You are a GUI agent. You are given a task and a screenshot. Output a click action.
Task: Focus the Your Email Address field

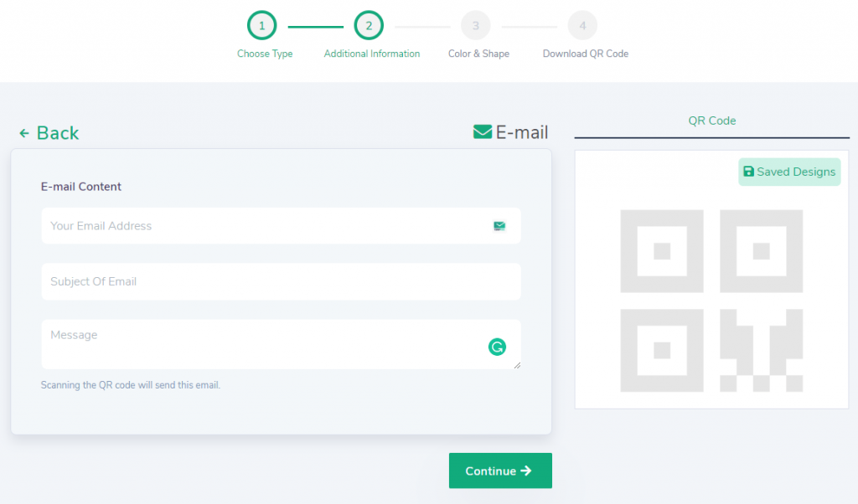pyautogui.click(x=281, y=226)
